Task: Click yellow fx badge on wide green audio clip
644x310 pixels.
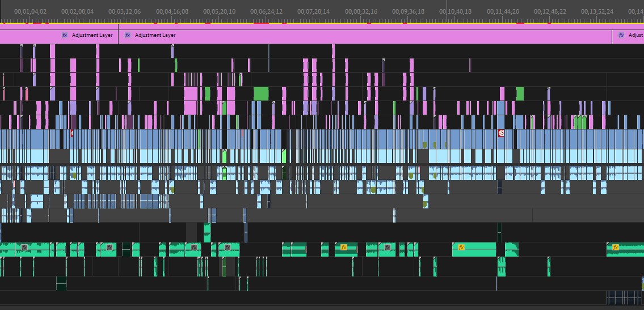Action: pos(461,248)
